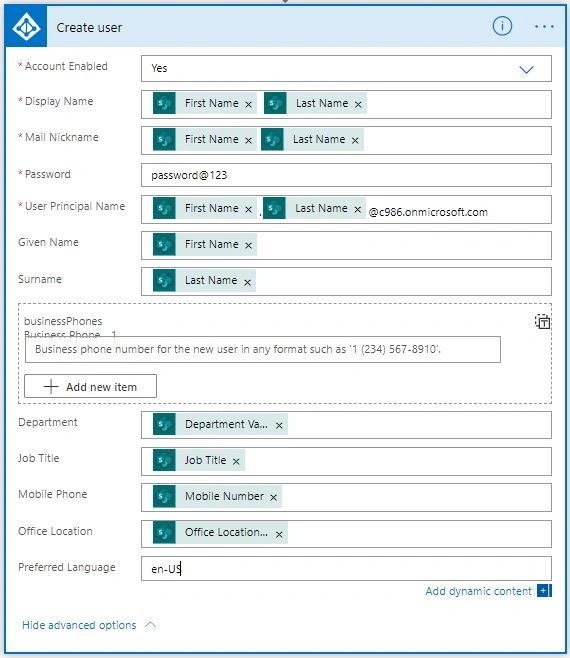Collapse with Hide advanced options chevron
This screenshot has height=658, width=570.
[150, 625]
